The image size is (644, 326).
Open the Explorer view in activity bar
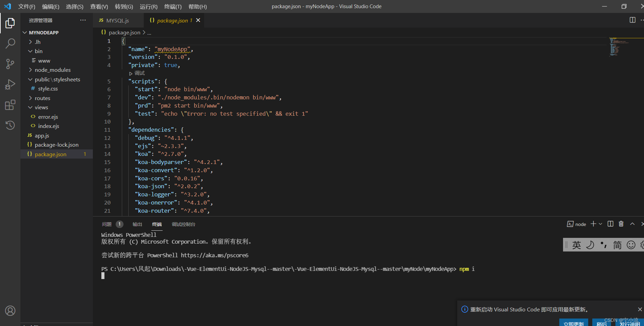click(x=10, y=23)
